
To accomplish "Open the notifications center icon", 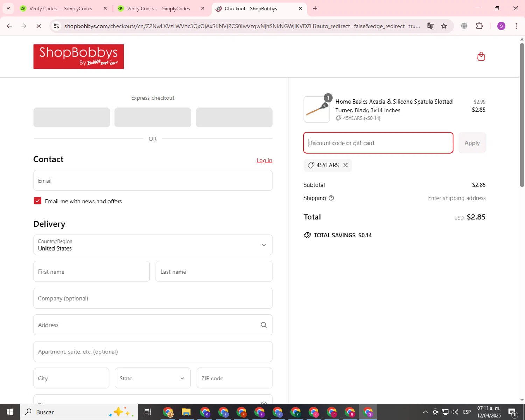I will click(512, 412).
